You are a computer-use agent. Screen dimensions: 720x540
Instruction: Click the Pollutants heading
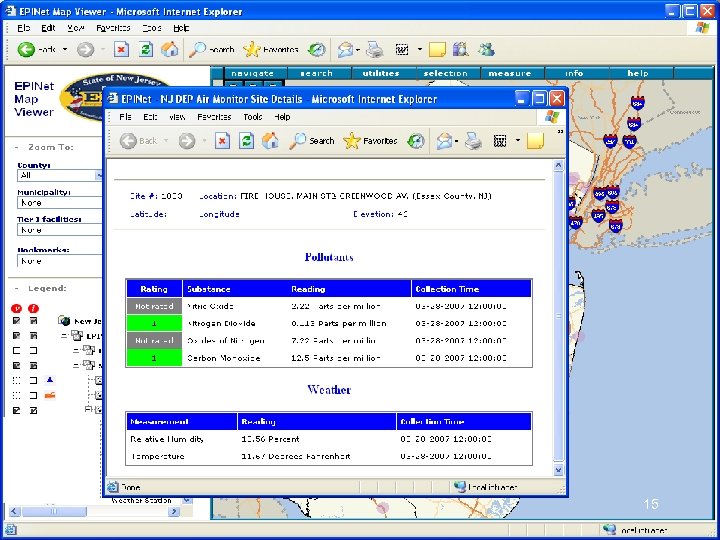click(329, 257)
